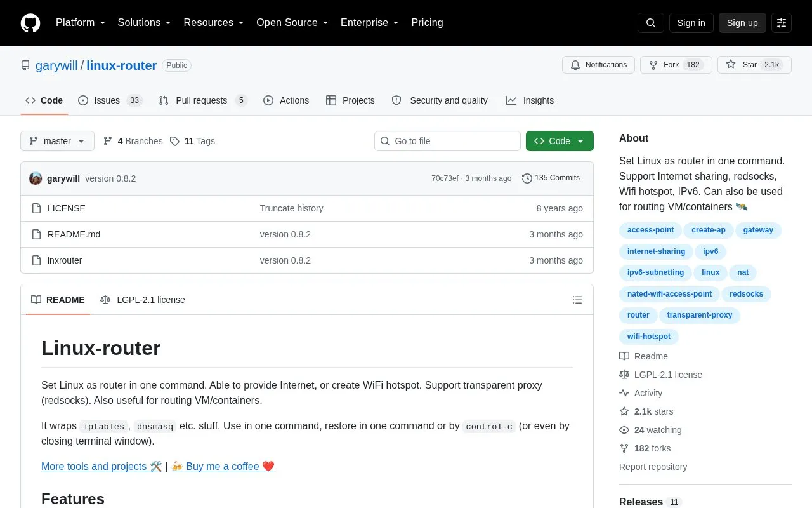Screen dimensions: 812x508
Task: View the 4 Branches list
Action: (133, 141)
